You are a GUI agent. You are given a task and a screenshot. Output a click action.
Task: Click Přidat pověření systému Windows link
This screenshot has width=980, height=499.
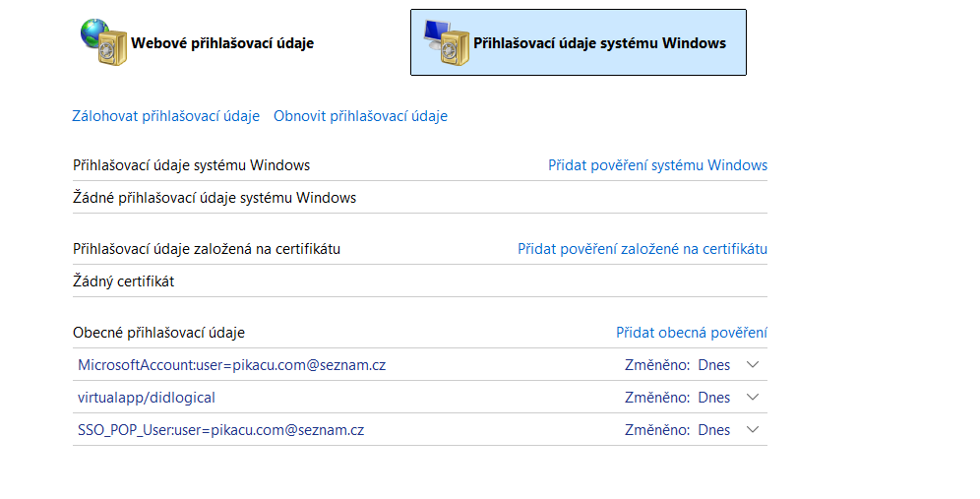pos(657,165)
